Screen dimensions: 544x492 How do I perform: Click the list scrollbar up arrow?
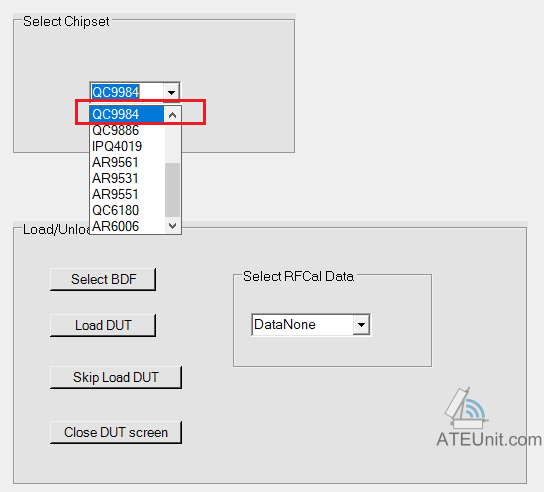coord(172,114)
